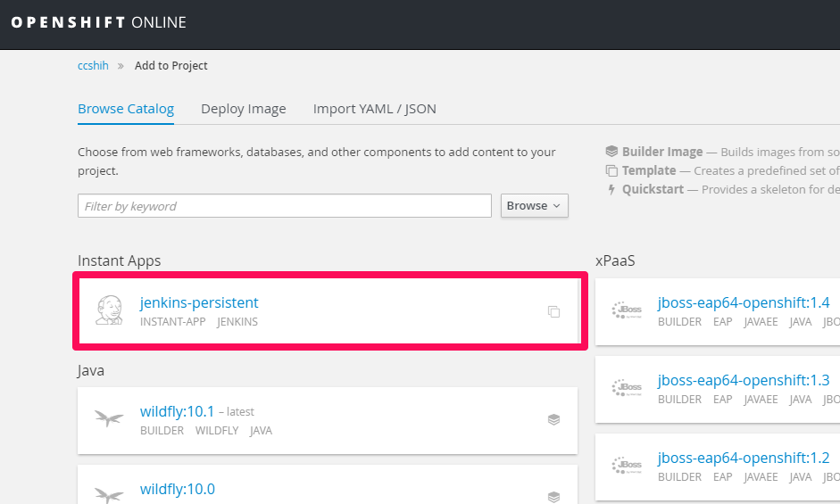Click the Jenkins logo icon
This screenshot has height=504, width=840.
(109, 310)
